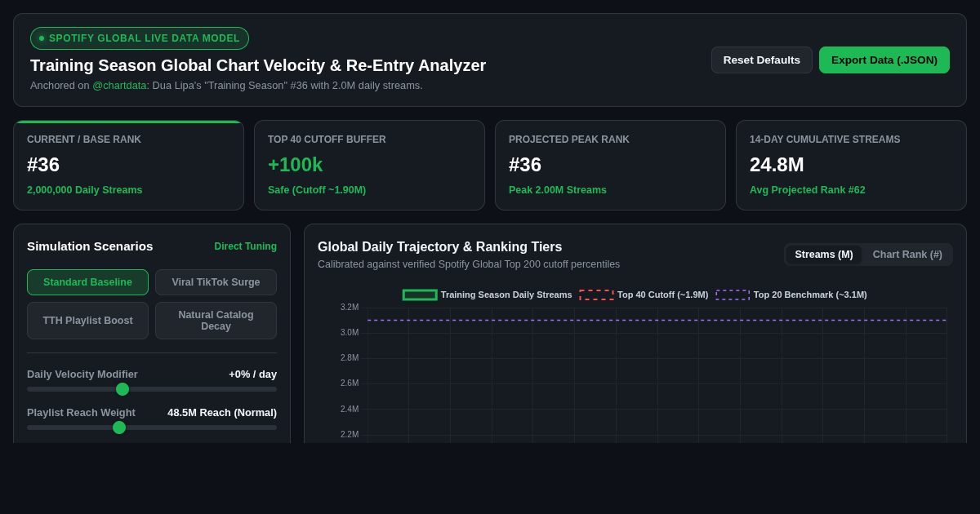The image size is (980, 514).
Task: Activate the Viral TikTok Surge scenario
Action: [x=216, y=282]
